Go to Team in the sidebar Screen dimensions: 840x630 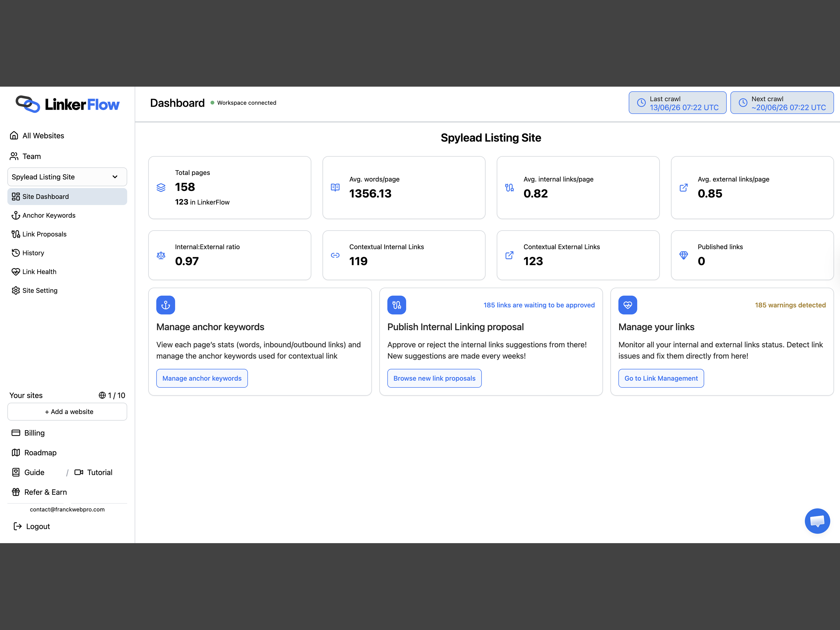click(32, 156)
